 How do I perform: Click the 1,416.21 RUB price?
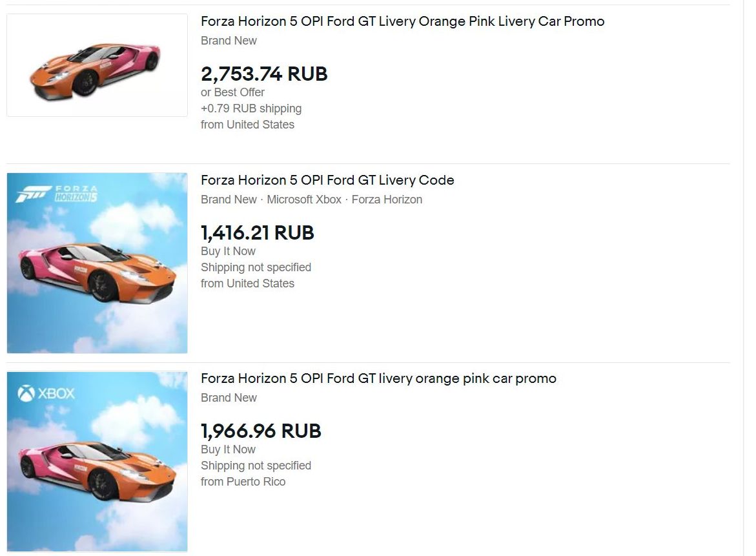click(257, 232)
